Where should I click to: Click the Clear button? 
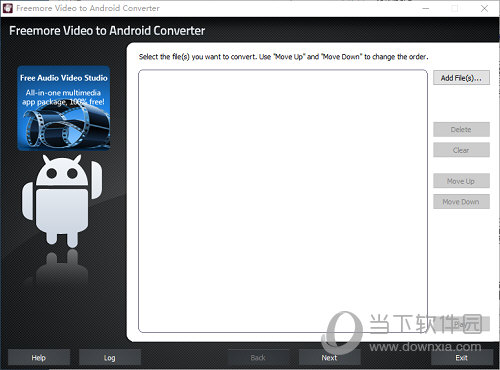click(461, 150)
